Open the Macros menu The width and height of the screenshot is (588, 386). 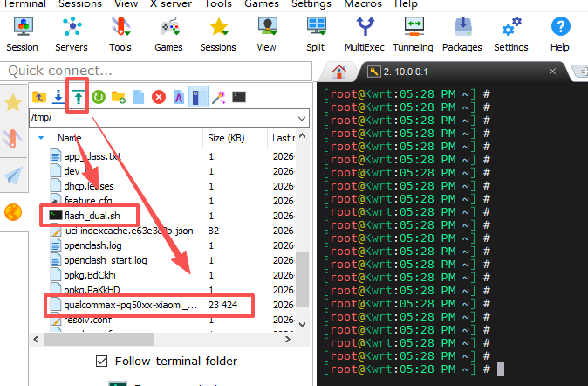363,3
